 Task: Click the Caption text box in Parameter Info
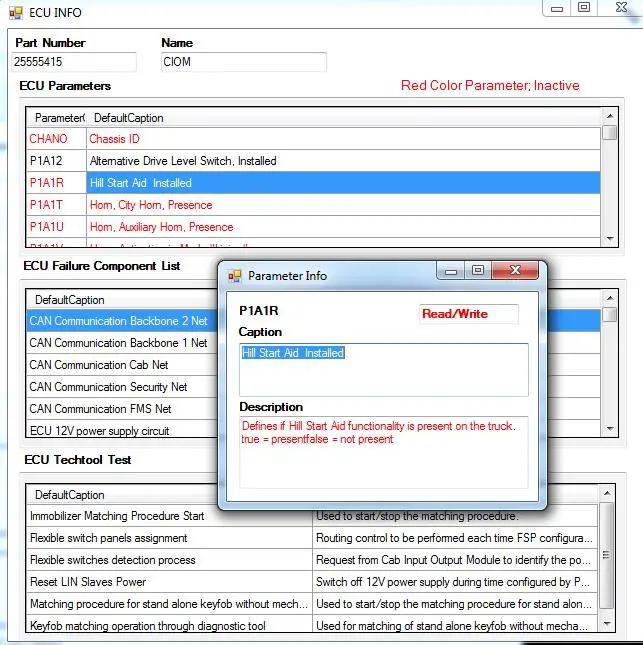(383, 370)
